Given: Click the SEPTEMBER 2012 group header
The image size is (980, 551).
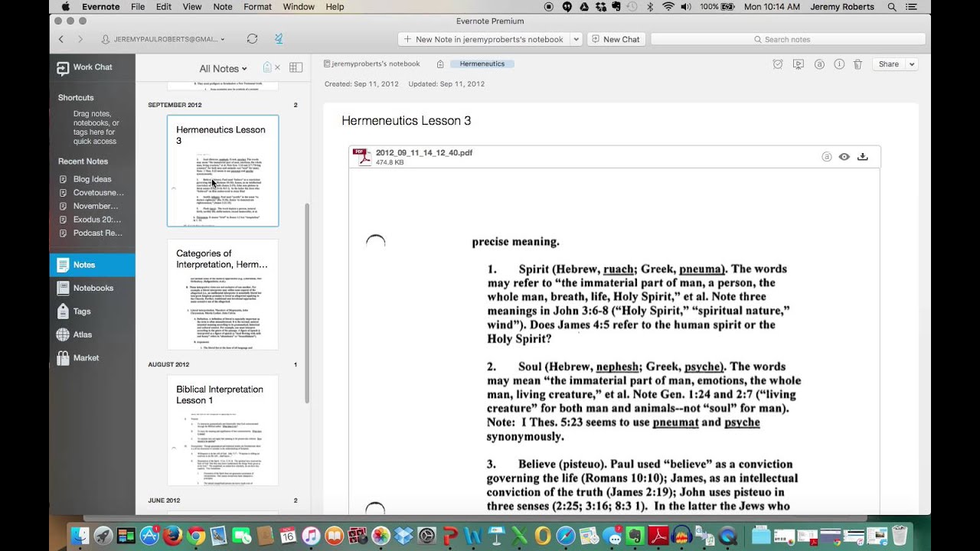Looking at the screenshot, I should click(175, 105).
